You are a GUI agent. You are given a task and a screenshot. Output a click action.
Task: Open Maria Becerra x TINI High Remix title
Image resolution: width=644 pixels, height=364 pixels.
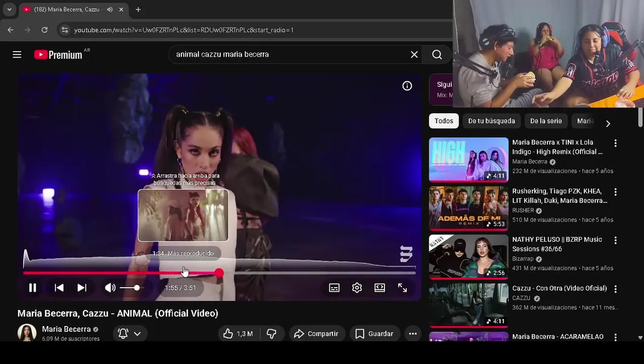(558, 147)
